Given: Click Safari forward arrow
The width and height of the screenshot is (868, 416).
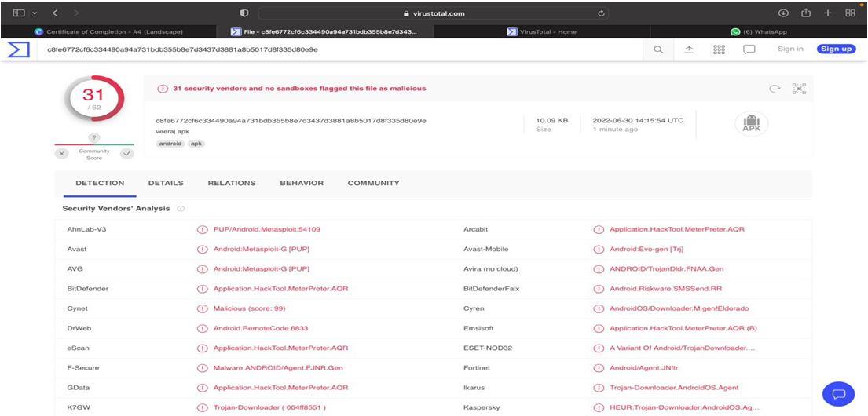Looking at the screenshot, I should pyautogui.click(x=76, y=13).
